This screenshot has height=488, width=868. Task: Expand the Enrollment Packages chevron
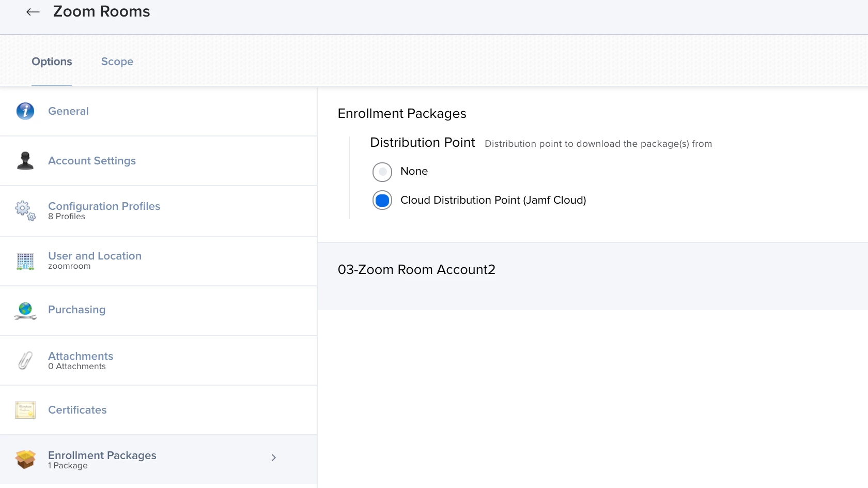tap(274, 457)
